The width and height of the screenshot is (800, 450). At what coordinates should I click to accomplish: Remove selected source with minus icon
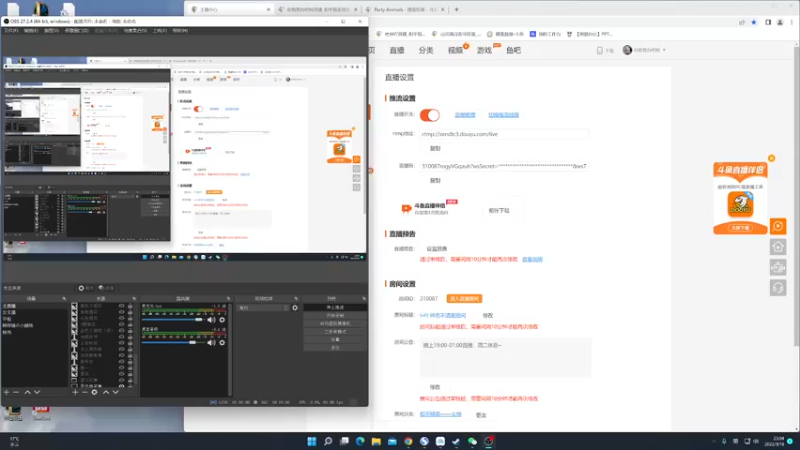click(x=85, y=392)
